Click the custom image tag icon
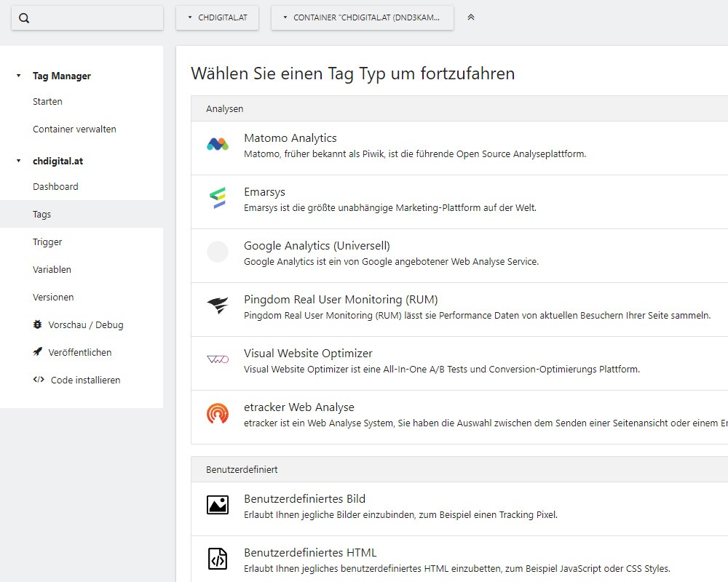 click(217, 505)
